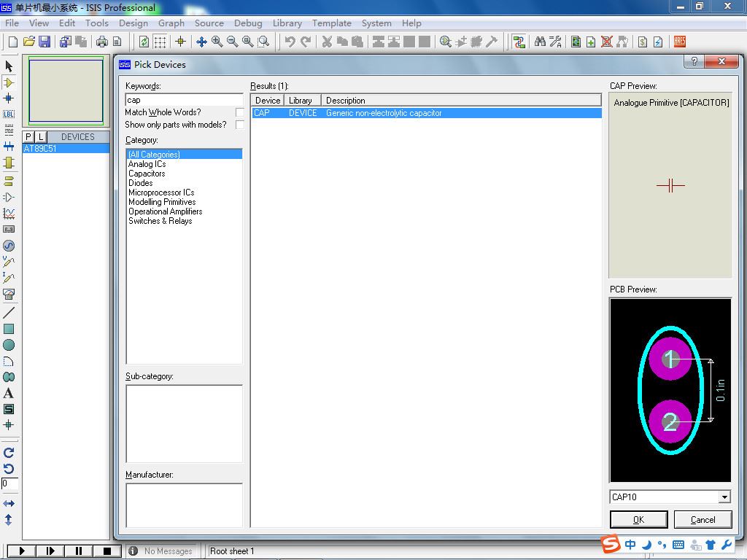Select the Selection Mode arrow tool
Viewport: 747px width, 560px height.
[x=9, y=66]
